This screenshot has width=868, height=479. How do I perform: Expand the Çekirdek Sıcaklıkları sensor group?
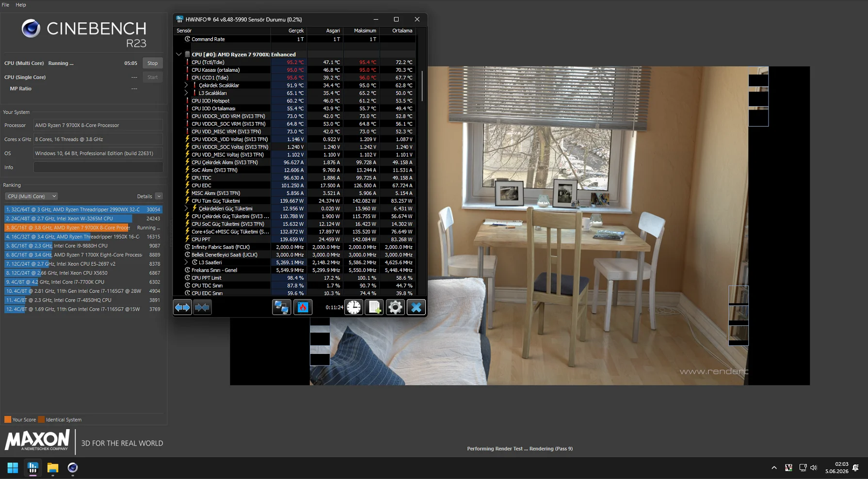(x=186, y=85)
